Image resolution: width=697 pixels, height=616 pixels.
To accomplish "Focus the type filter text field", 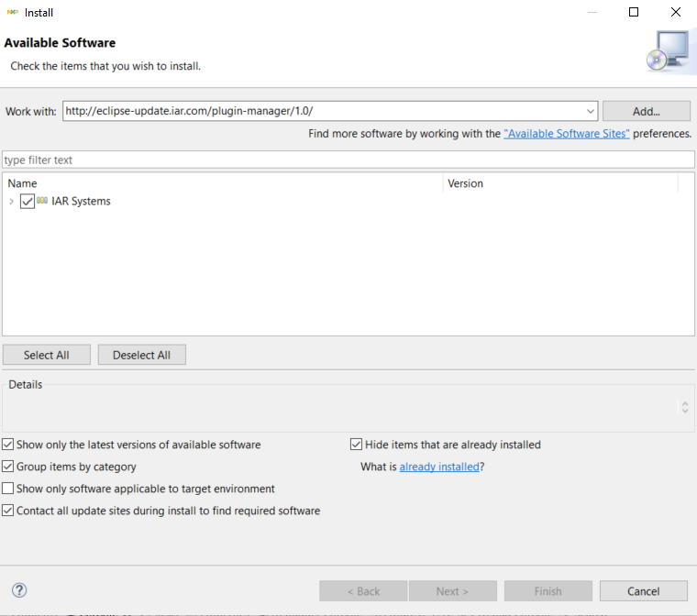I will tap(348, 159).
